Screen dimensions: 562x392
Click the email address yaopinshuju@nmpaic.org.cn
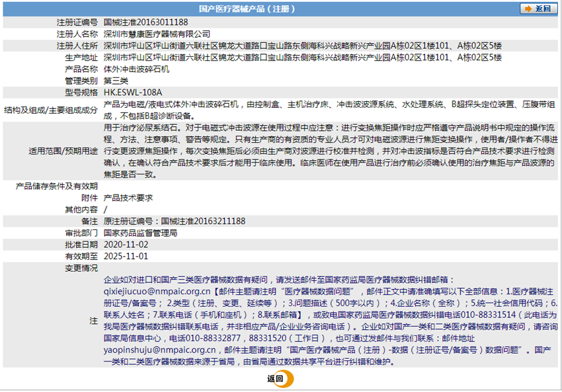160,350
